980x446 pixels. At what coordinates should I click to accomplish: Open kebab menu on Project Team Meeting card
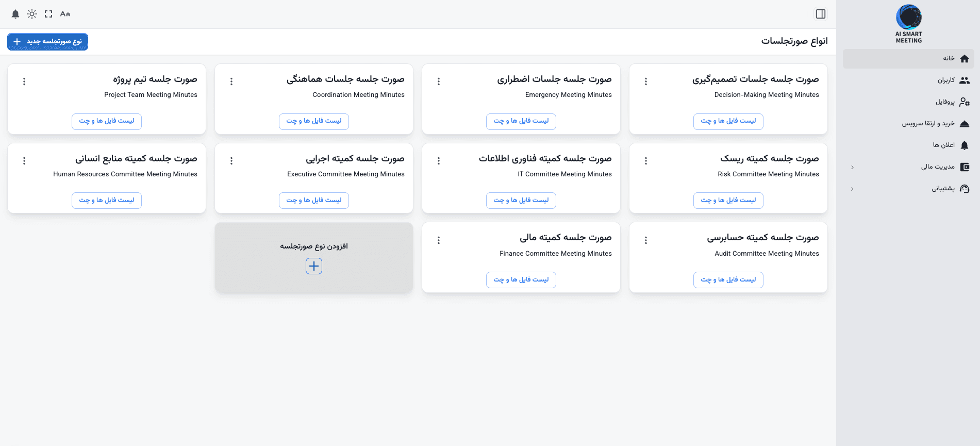pos(24,81)
